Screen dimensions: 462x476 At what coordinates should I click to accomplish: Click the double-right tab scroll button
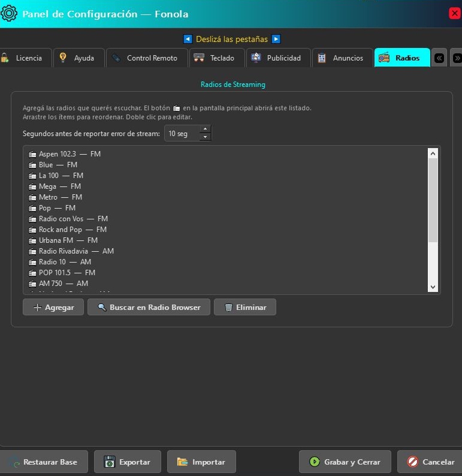pos(457,58)
